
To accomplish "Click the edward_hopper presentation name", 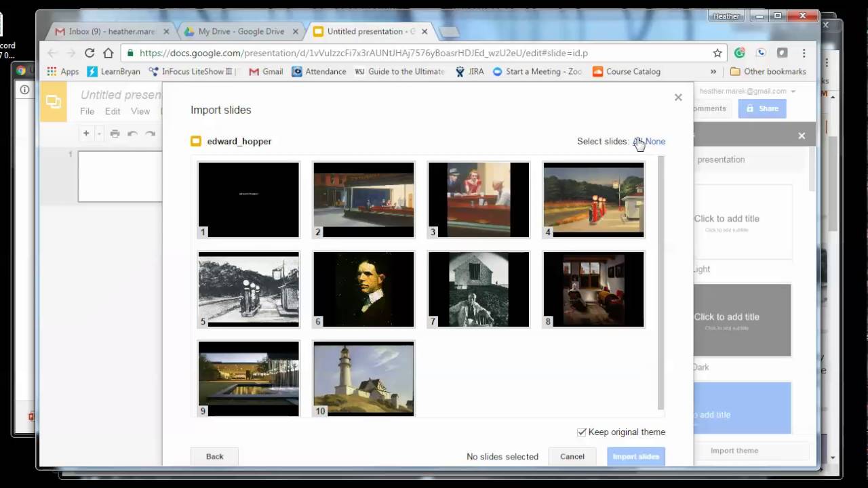I will coord(239,141).
